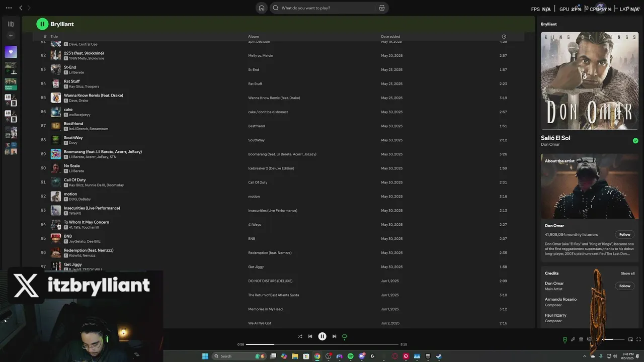Seek in the song progress bar
The width and height of the screenshot is (644, 362).
point(322,344)
